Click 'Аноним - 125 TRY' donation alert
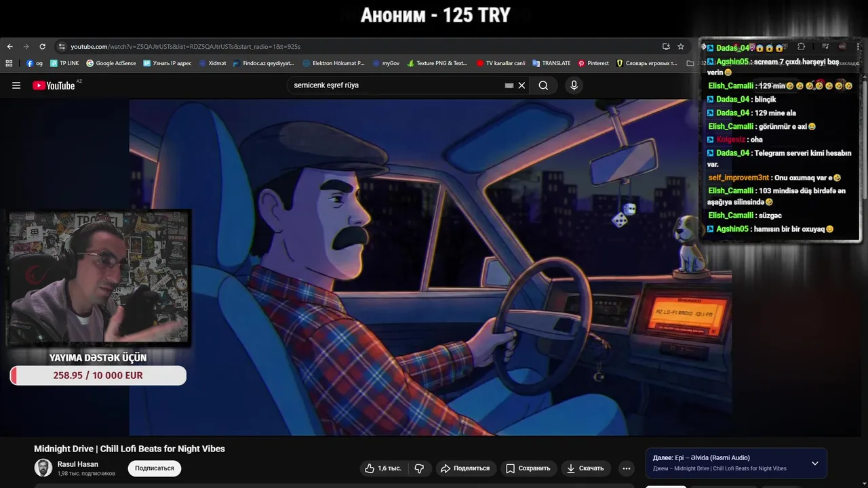This screenshot has width=868, height=488. tap(435, 16)
